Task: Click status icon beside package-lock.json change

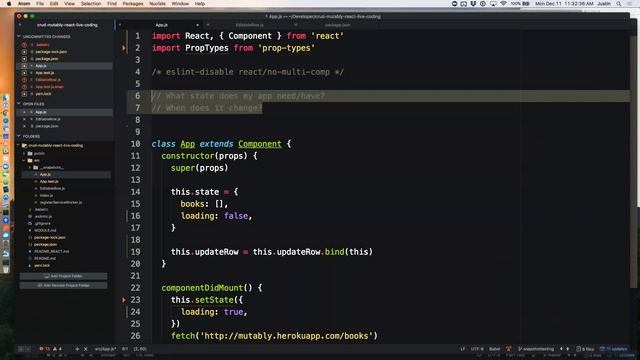Action: point(24,52)
